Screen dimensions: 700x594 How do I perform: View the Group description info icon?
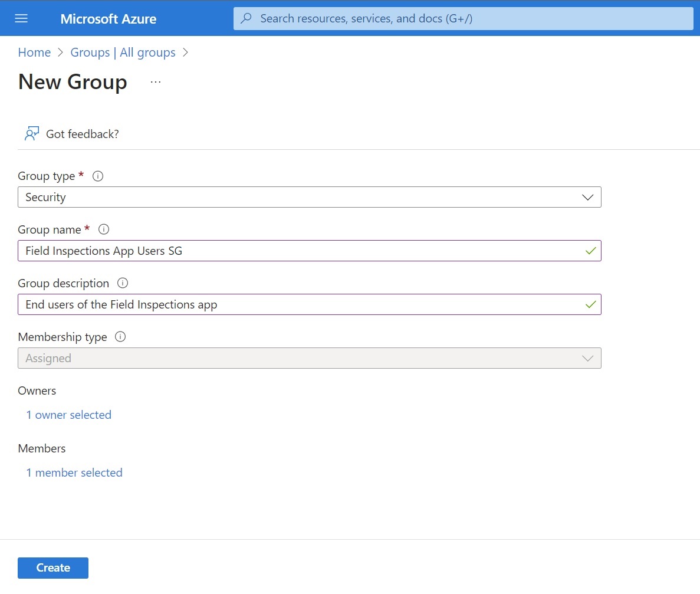click(122, 283)
